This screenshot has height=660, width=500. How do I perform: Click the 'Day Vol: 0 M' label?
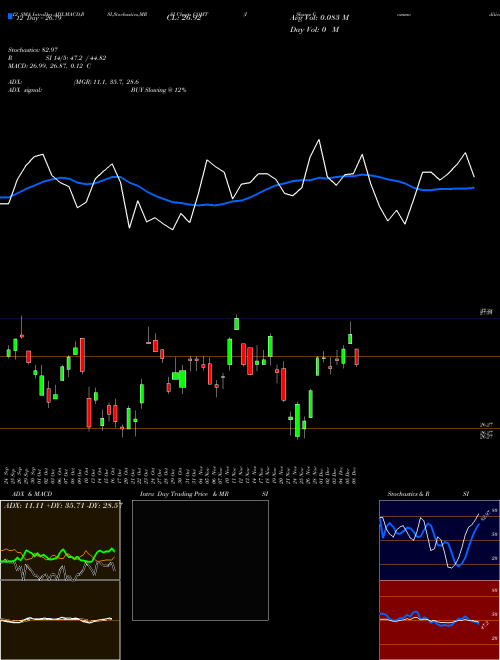[x=314, y=30]
